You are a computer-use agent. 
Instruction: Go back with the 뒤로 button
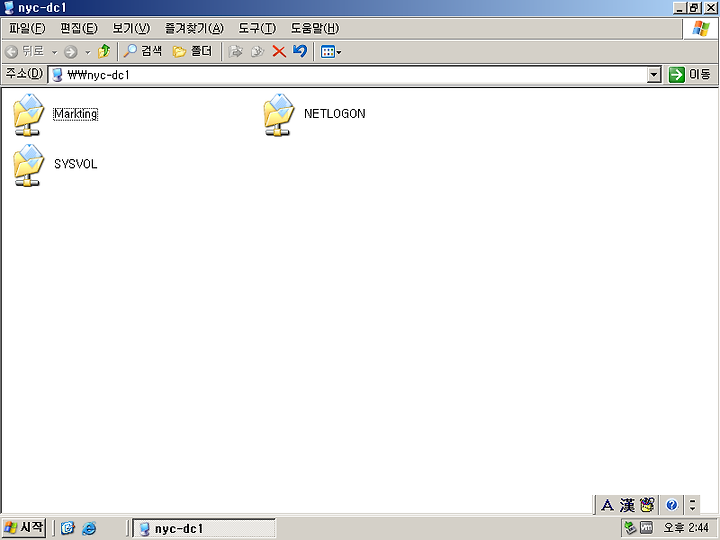tap(25, 51)
